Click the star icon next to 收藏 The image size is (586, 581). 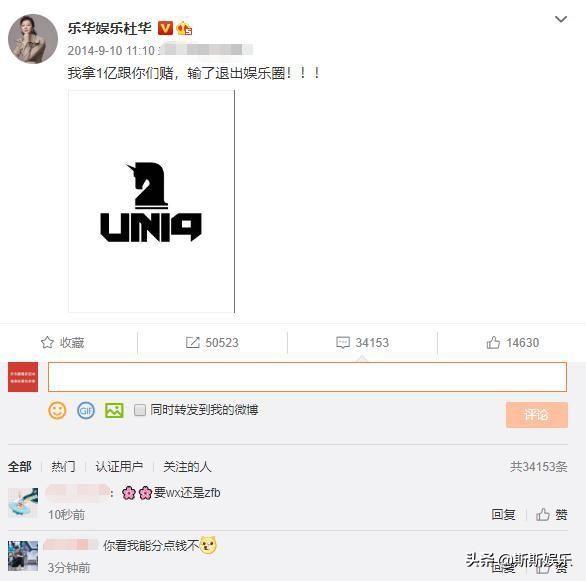tap(47, 342)
